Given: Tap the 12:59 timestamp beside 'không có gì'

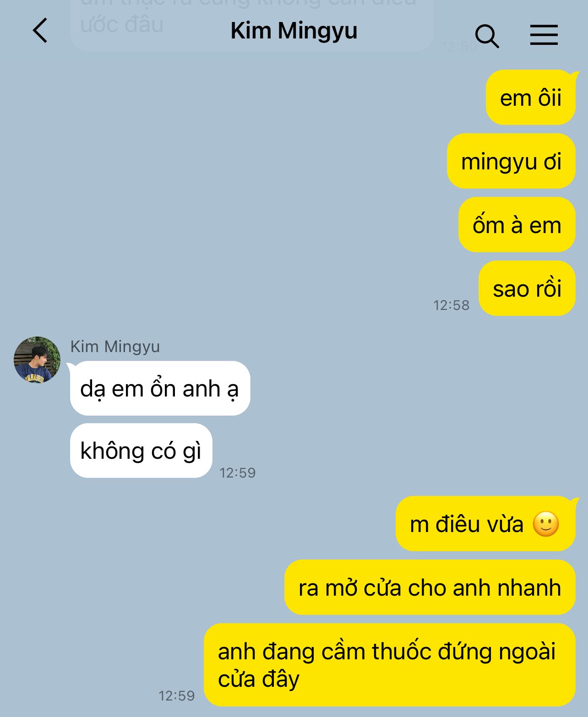Looking at the screenshot, I should point(238,473).
